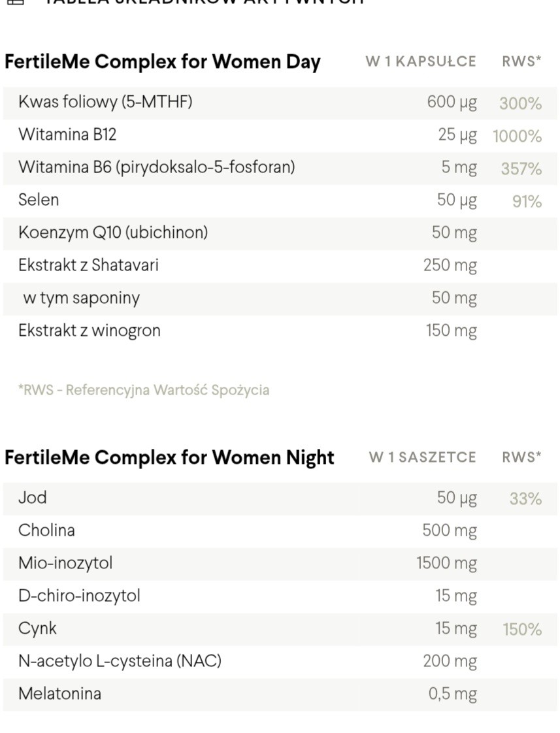Screen dimensions: 560x733
Task: Click the Ekstrakt z winogron label
Action: 90,331
